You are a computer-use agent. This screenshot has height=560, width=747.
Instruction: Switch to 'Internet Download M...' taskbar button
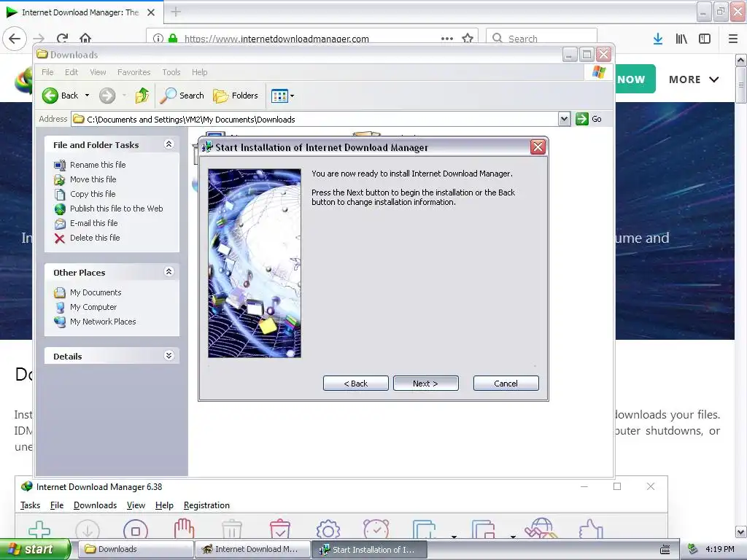252,549
